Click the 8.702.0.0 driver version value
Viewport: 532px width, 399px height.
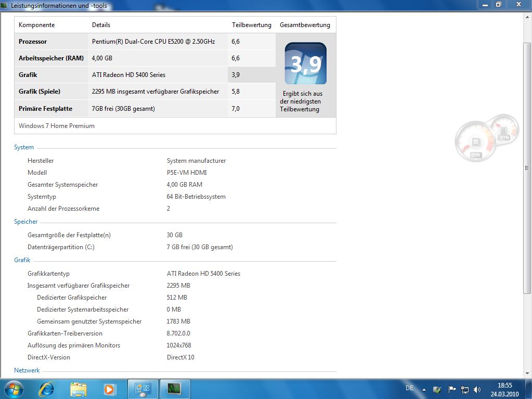[x=178, y=333]
